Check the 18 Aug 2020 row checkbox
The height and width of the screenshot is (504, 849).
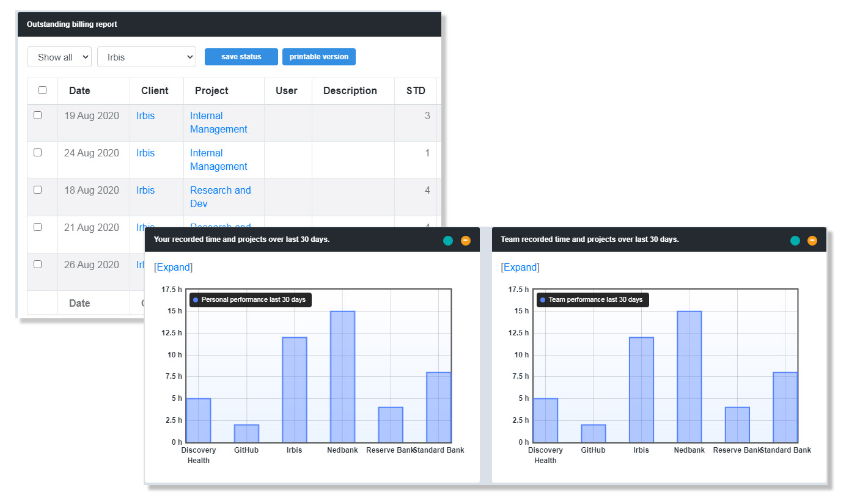click(x=38, y=189)
